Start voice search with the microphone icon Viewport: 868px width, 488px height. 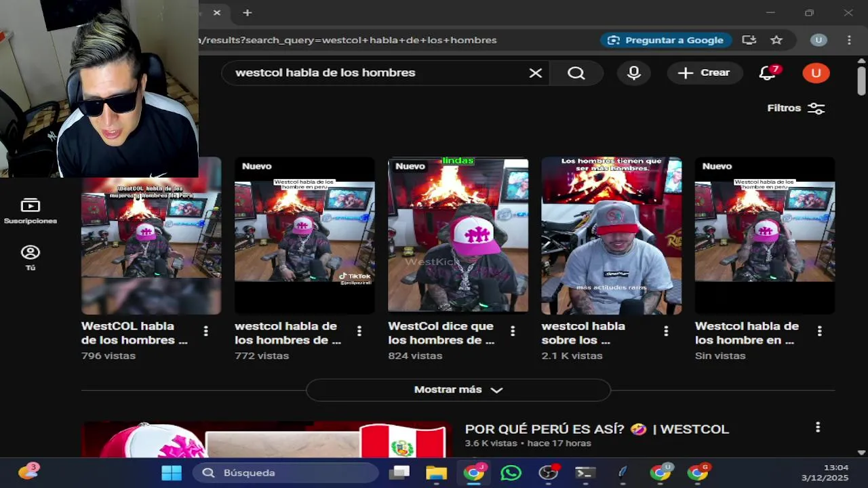(x=634, y=73)
